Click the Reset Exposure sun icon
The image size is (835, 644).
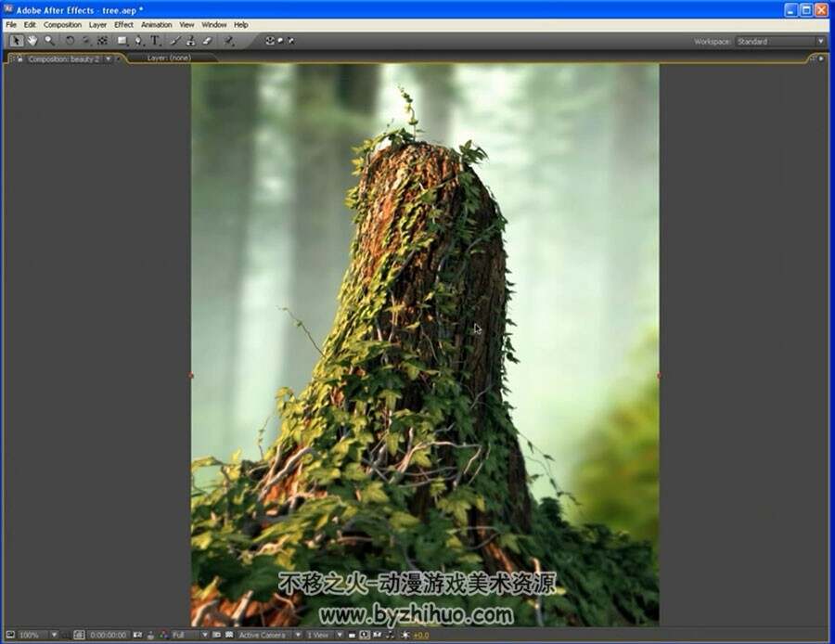405,635
